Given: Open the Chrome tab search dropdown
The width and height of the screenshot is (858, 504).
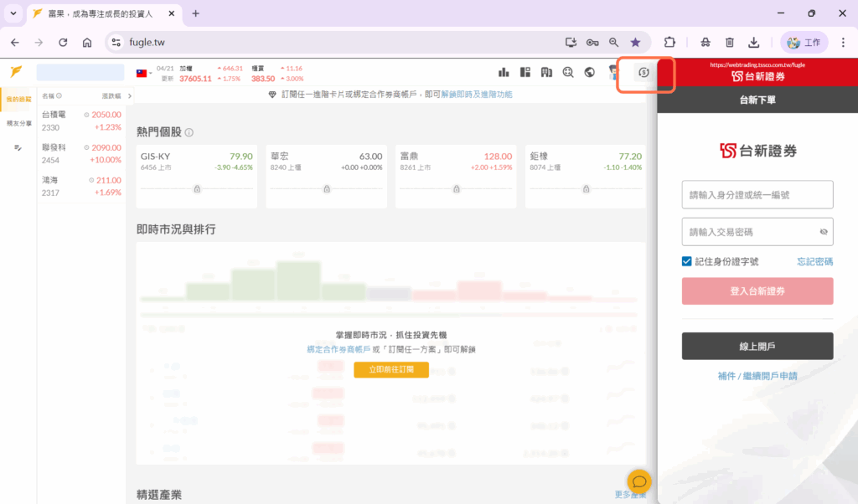Looking at the screenshot, I should (13, 13).
